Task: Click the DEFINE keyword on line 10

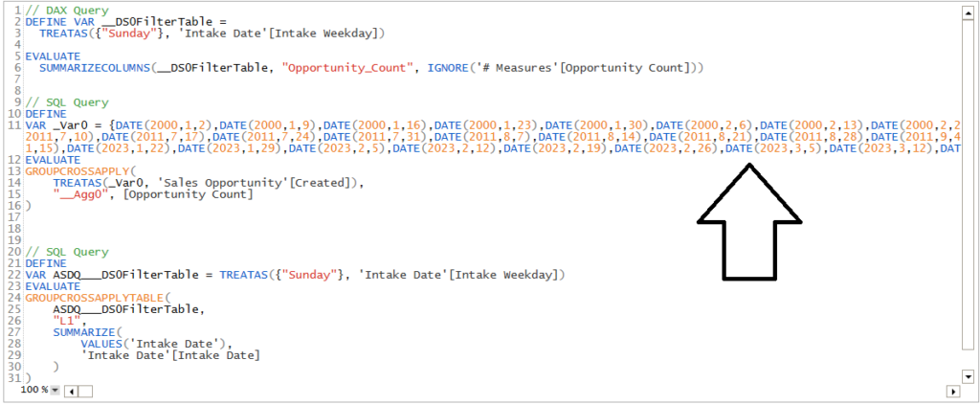Action: (x=46, y=114)
